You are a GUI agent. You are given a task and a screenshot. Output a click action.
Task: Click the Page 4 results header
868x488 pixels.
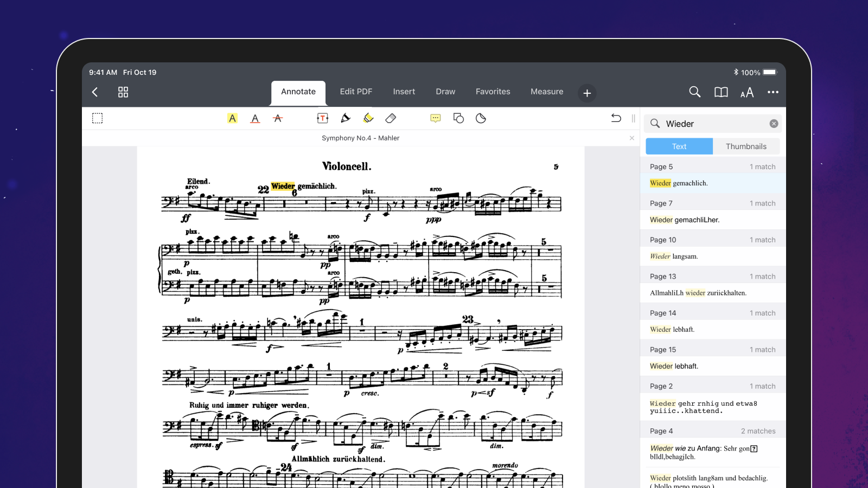pos(713,431)
